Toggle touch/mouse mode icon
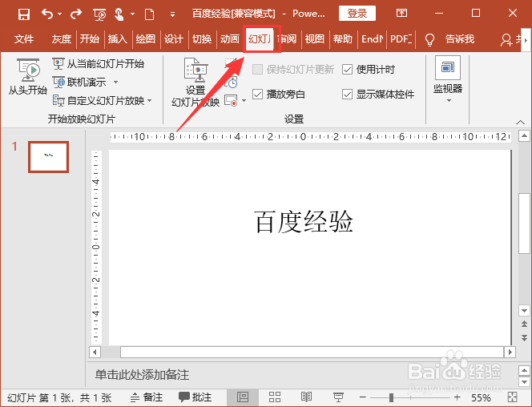Viewport: 532px width, 407px height. (x=119, y=14)
